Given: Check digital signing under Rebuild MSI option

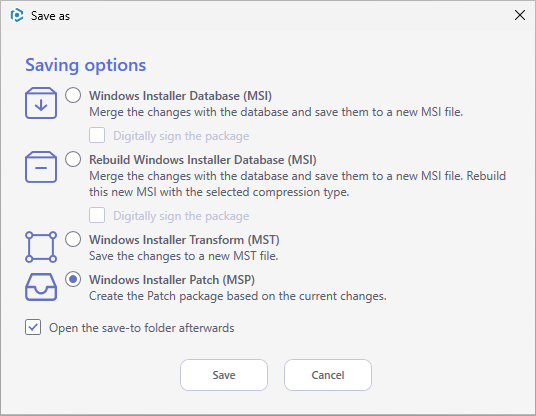Looking at the screenshot, I should (x=97, y=215).
